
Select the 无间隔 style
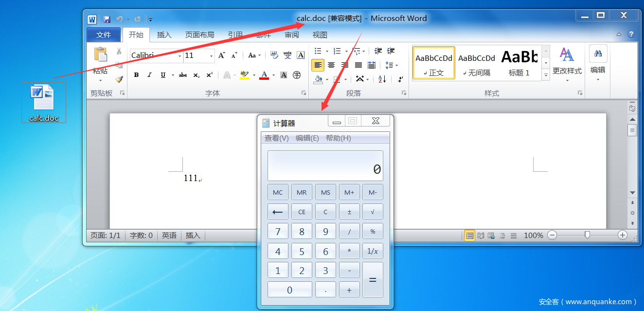click(477, 63)
